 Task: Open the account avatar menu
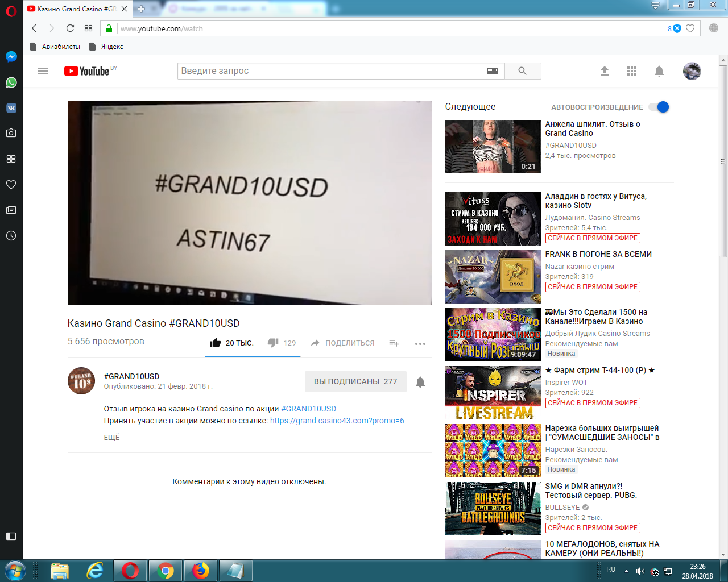click(x=692, y=71)
